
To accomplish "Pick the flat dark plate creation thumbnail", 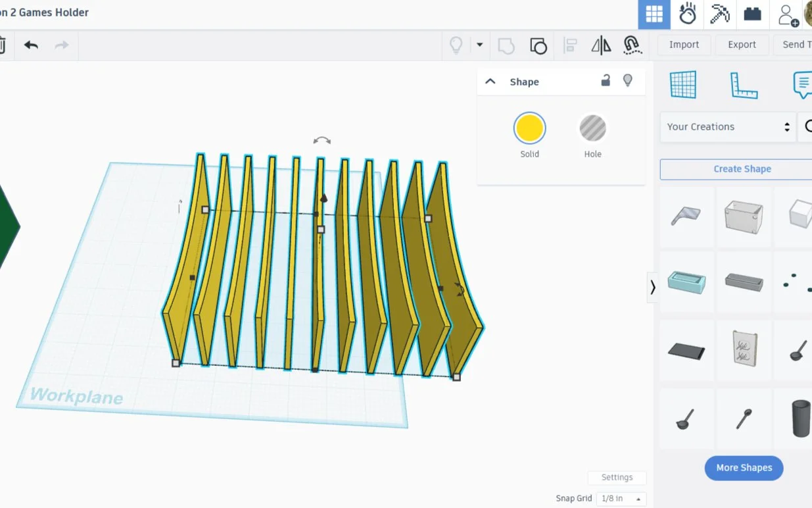I will click(x=686, y=350).
